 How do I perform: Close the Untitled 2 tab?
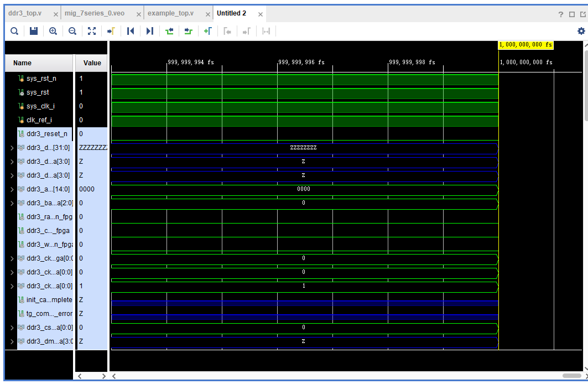[260, 14]
